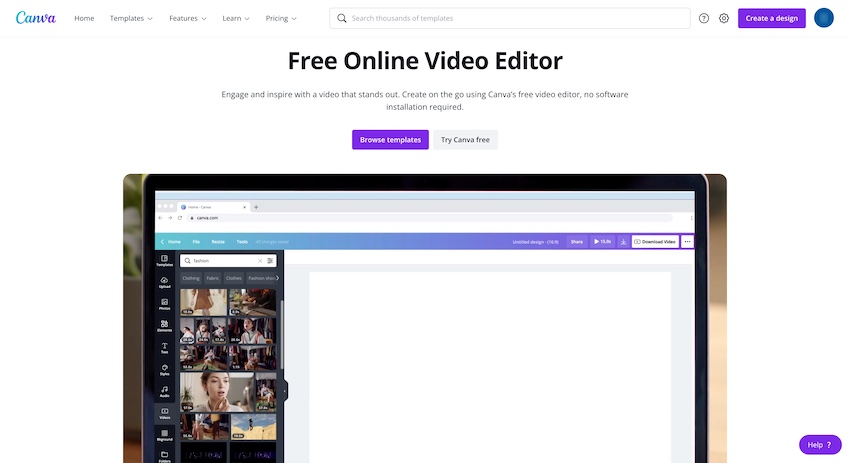Select the Upload icon in editor sidebar
This screenshot has width=850, height=463.
click(164, 282)
